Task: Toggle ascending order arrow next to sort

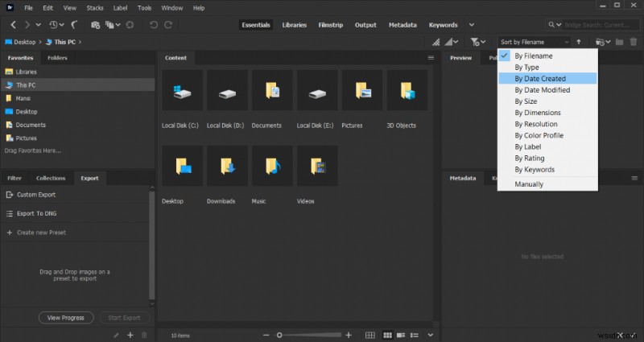Action: coord(579,42)
